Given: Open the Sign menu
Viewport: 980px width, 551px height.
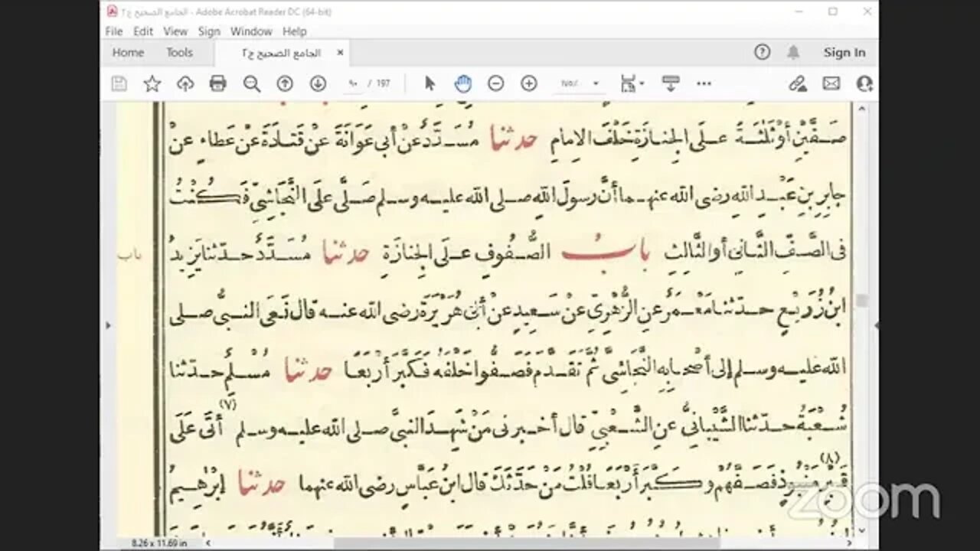Looking at the screenshot, I should [x=209, y=31].
